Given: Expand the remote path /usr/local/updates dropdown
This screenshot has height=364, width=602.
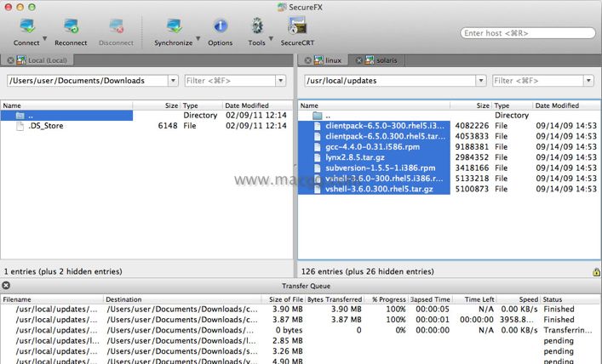Looking at the screenshot, I should (x=480, y=81).
